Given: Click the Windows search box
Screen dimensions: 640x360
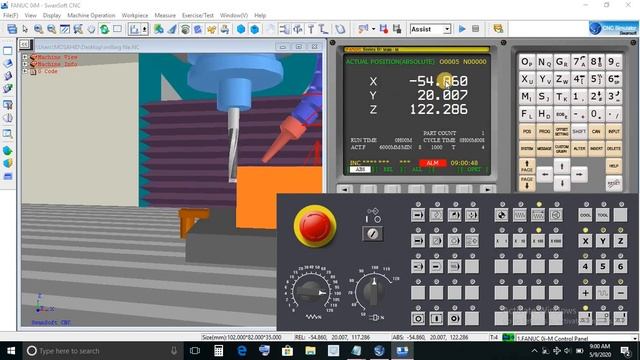Looking at the screenshot, I should (x=102, y=351).
